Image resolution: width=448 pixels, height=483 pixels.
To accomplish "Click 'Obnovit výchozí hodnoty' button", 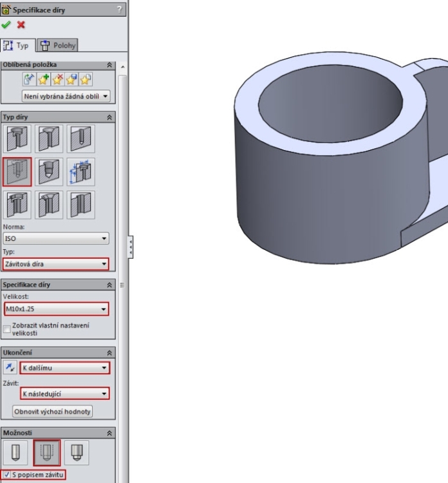I will 52,412.
